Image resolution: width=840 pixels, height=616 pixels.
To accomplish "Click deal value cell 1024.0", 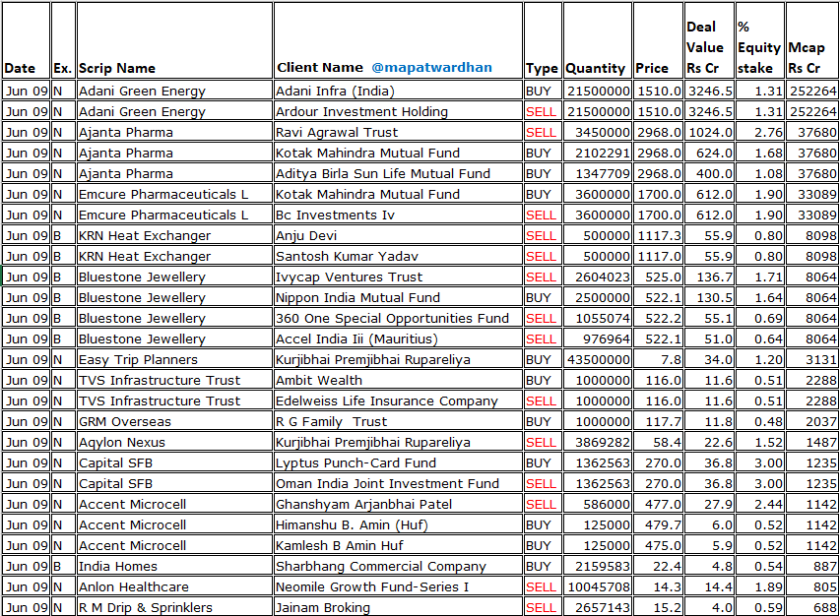I will (x=709, y=132).
